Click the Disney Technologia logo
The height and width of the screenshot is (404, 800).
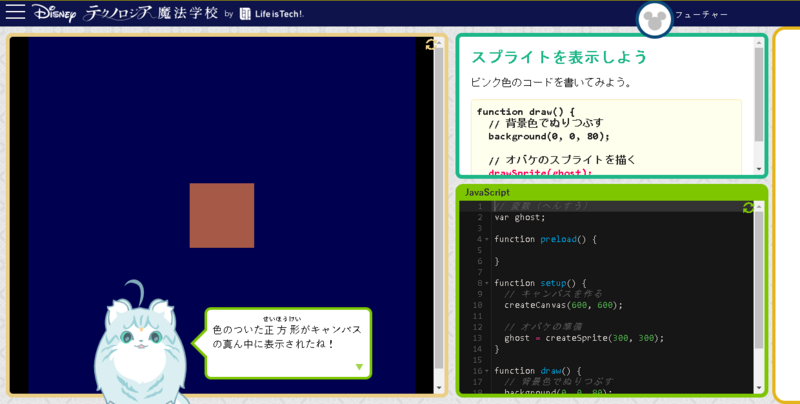126,13
